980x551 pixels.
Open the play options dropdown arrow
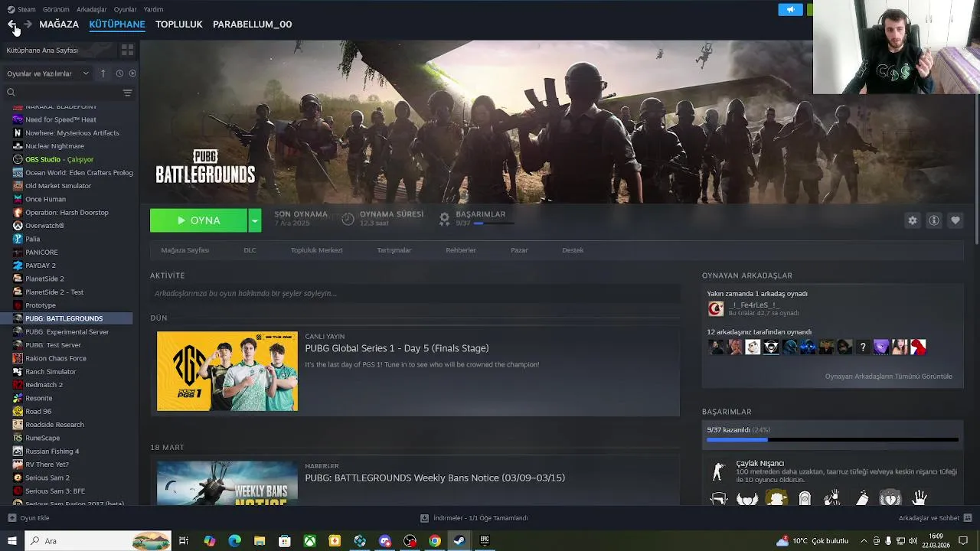pyautogui.click(x=255, y=220)
